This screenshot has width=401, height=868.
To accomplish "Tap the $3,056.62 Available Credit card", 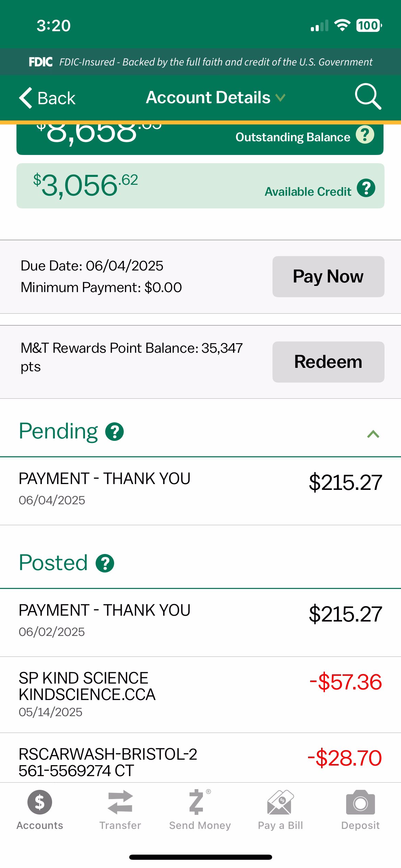I will (200, 186).
